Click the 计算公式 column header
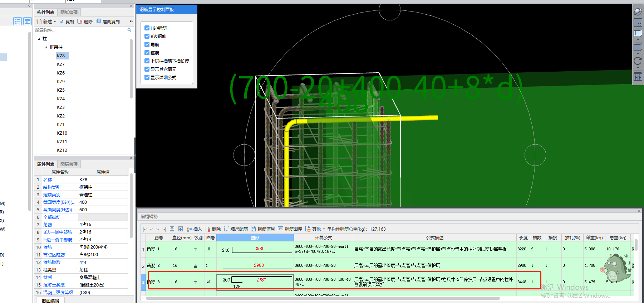 323,238
